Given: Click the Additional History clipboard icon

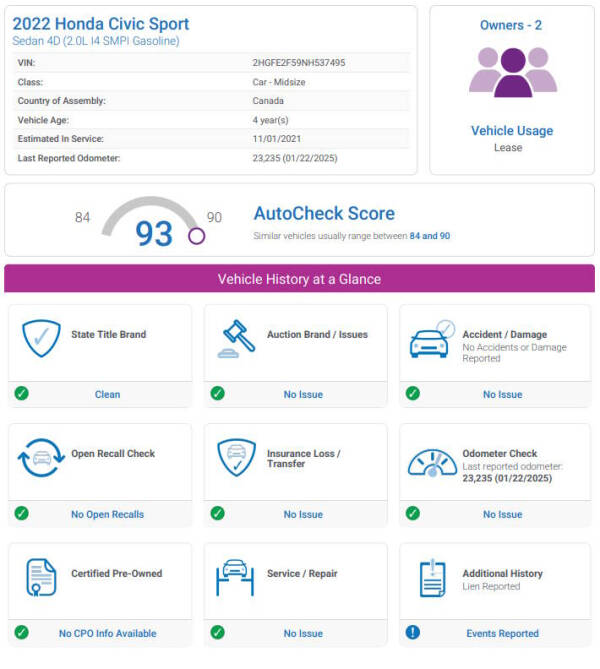Looking at the screenshot, I should coord(432,578).
